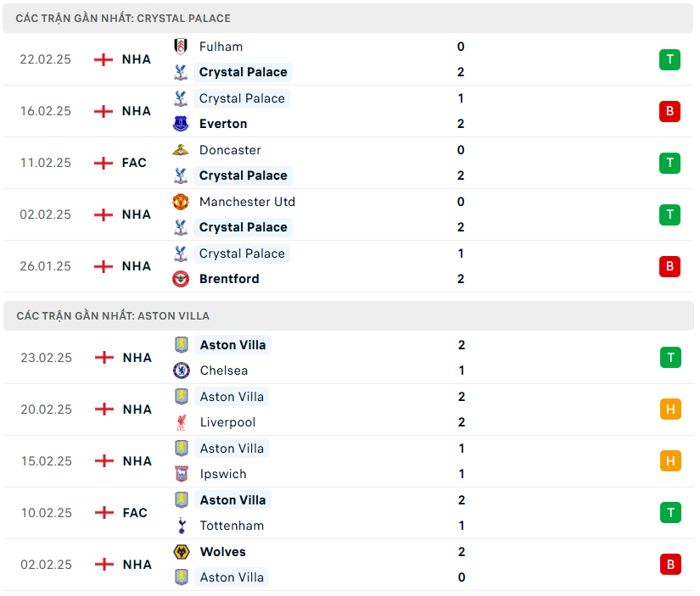Open the Brentford team link
Screen dimensions: 700x596
(229, 279)
